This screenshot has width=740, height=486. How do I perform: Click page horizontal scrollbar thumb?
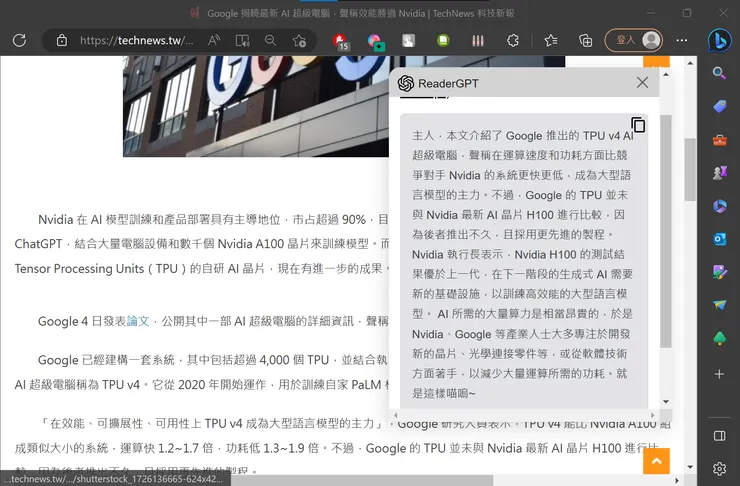pyautogui.click(x=361, y=480)
